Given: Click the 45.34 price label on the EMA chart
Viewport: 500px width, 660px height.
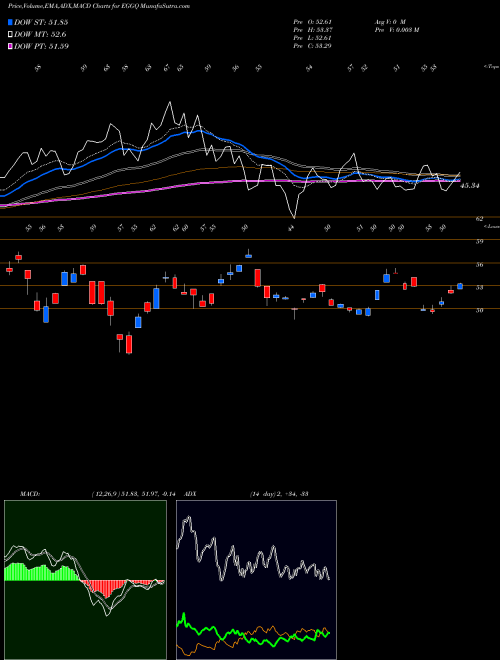Looking at the screenshot, I should tap(470, 185).
